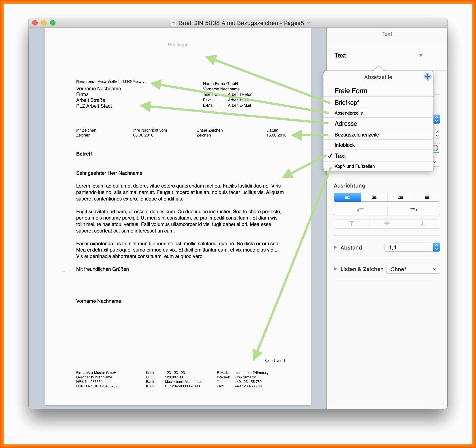The height and width of the screenshot is (448, 476).
Task: Click signature 'Vorname Nachname' below the closing
Action: coord(98,301)
